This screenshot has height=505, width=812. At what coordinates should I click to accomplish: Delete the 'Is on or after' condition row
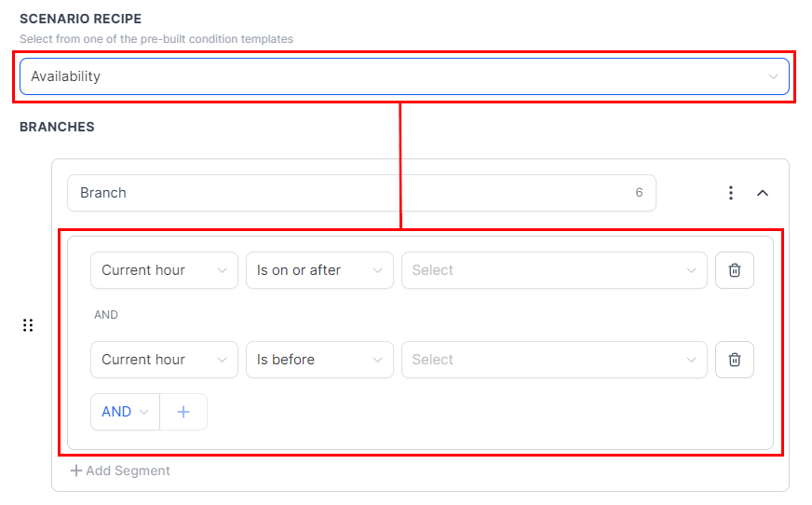pyautogui.click(x=735, y=270)
